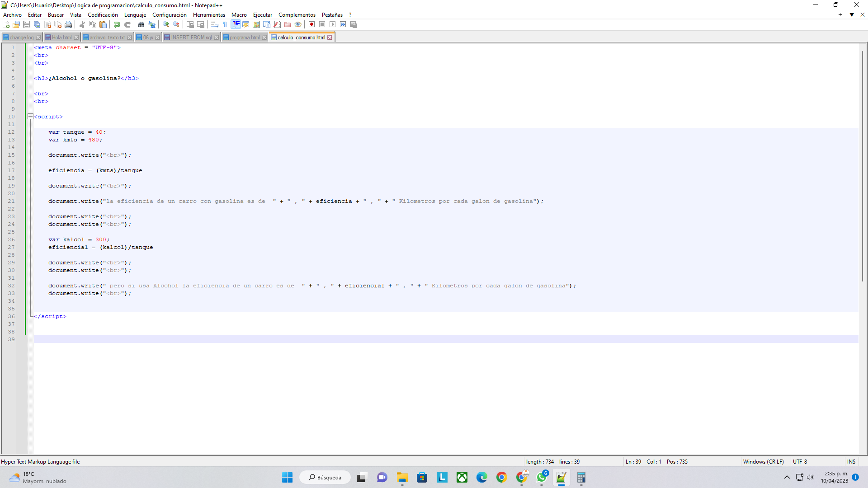Open the document list dropdown arrow

click(x=852, y=15)
